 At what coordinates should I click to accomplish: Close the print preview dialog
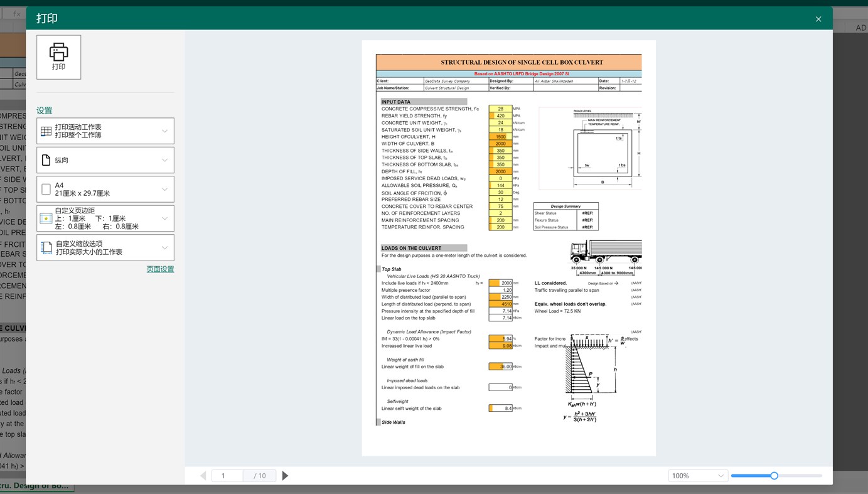[818, 18]
